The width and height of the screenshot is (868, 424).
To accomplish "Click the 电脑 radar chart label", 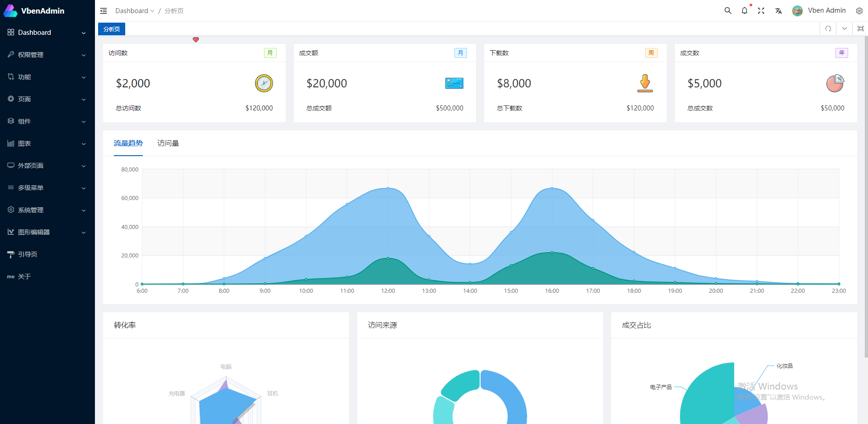I will point(226,367).
